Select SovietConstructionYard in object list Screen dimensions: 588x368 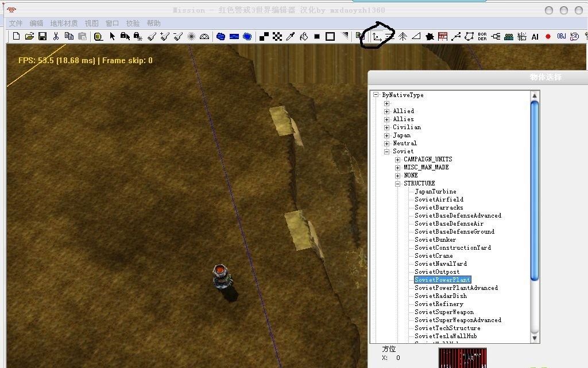tap(452, 247)
